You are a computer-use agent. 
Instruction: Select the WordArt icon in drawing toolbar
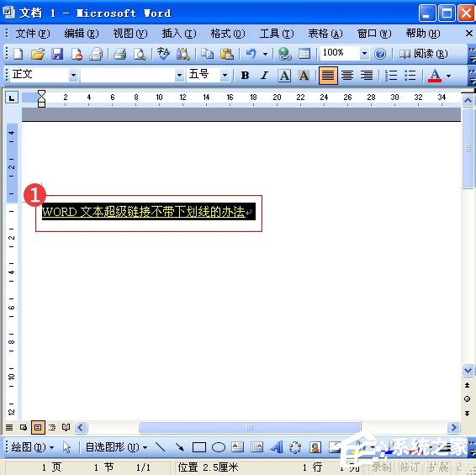click(x=277, y=447)
